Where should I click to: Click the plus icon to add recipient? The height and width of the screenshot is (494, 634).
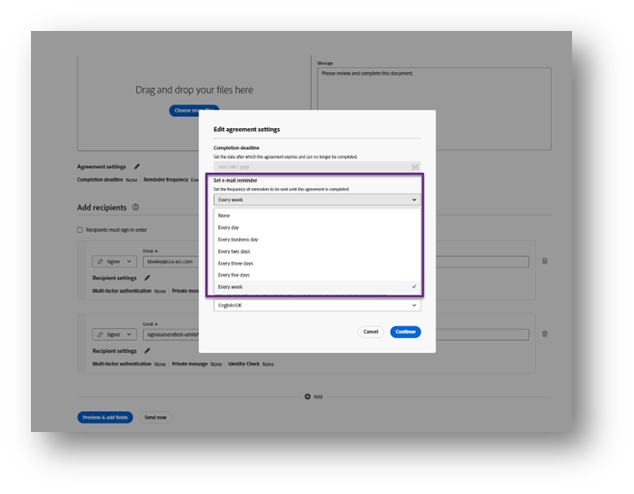[308, 397]
